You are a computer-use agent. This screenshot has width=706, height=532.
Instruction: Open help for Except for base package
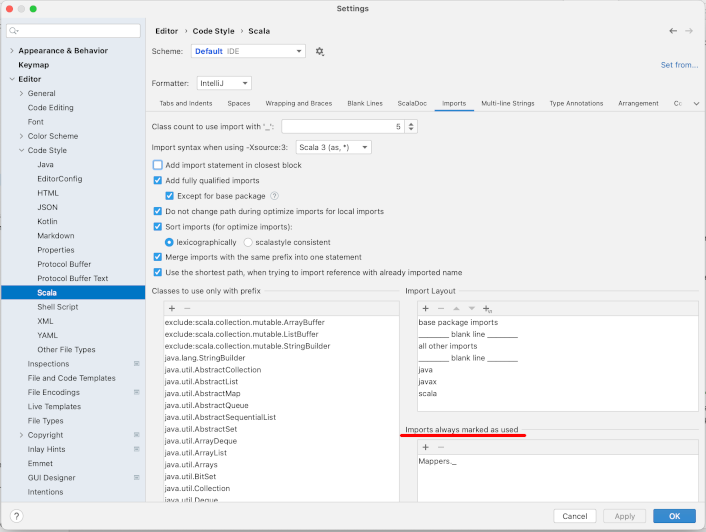point(274,196)
